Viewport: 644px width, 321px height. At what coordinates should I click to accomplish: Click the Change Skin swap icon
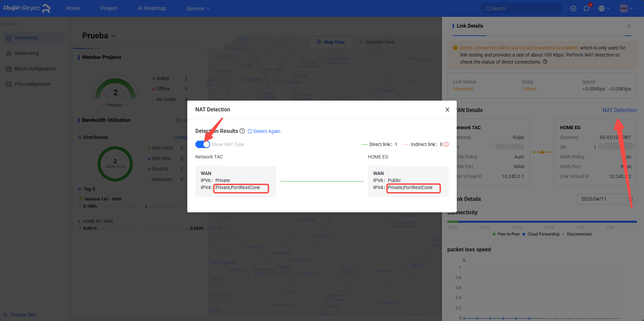[5, 315]
